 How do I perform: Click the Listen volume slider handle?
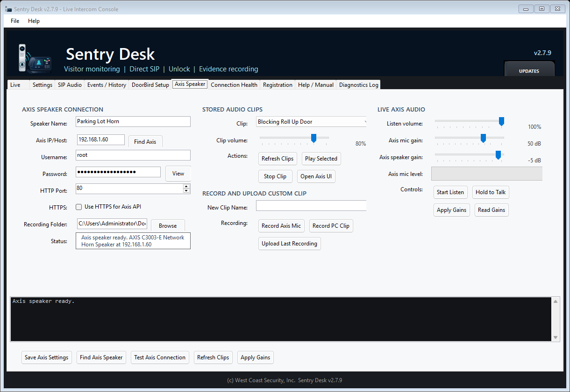pyautogui.click(x=501, y=121)
